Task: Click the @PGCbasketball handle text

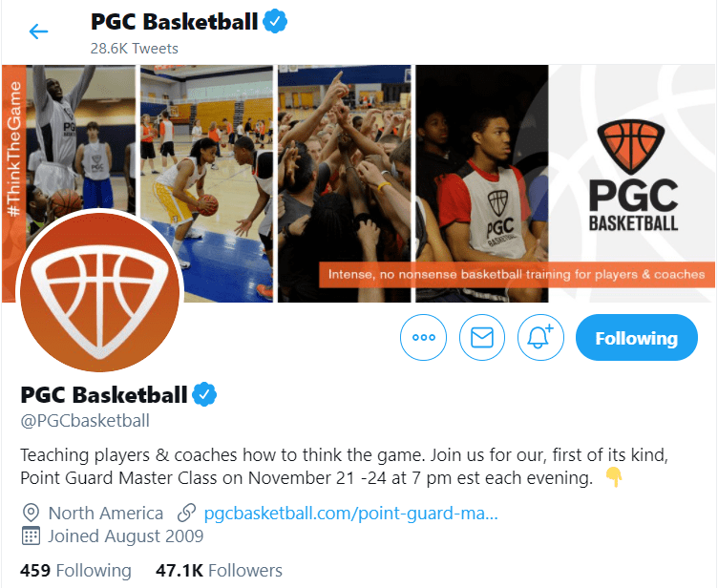Action: tap(85, 420)
